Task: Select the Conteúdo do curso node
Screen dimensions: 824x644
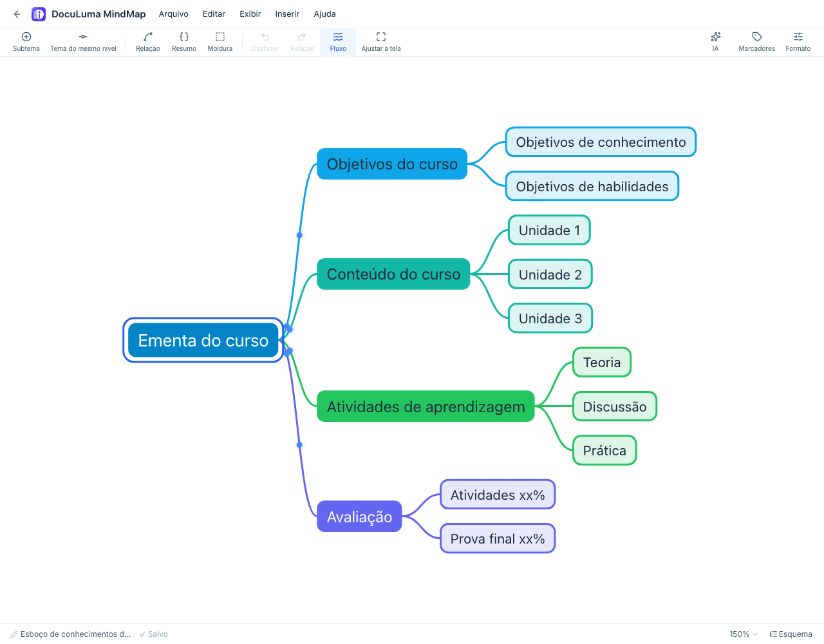Action: pyautogui.click(x=393, y=274)
